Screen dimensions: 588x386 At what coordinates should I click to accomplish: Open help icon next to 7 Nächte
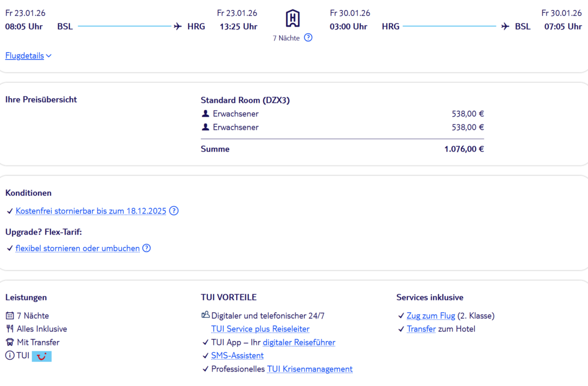308,38
